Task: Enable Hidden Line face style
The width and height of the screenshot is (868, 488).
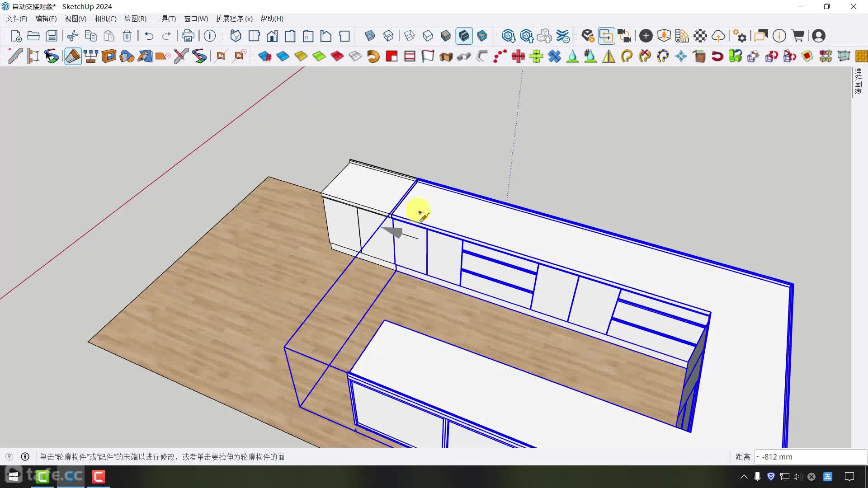Action: (428, 36)
